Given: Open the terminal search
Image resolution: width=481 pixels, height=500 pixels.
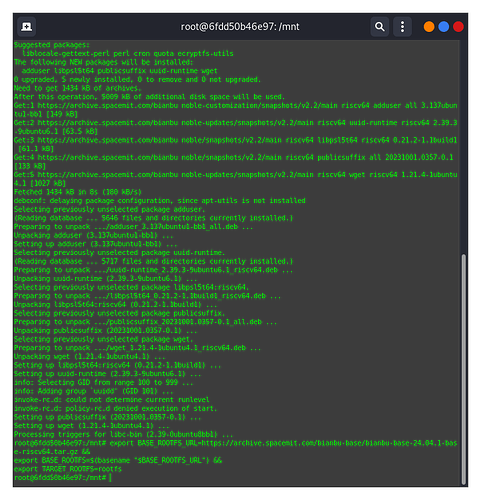Looking at the screenshot, I should click(x=380, y=27).
